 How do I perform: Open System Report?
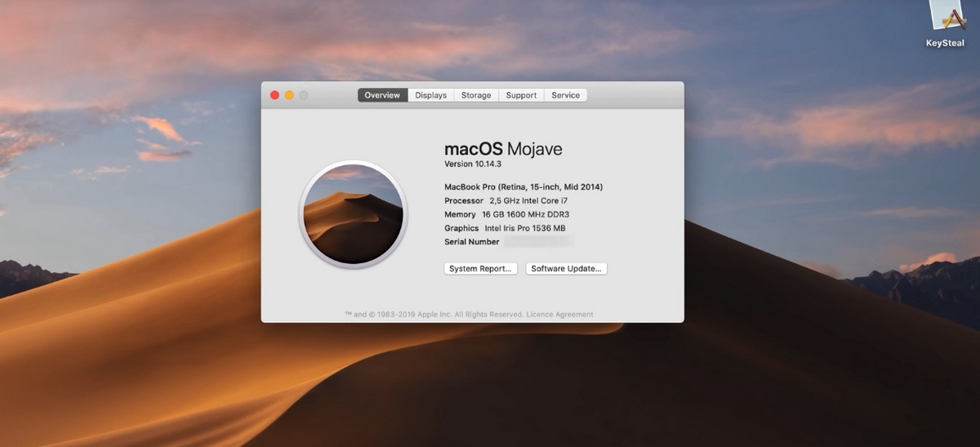point(481,269)
